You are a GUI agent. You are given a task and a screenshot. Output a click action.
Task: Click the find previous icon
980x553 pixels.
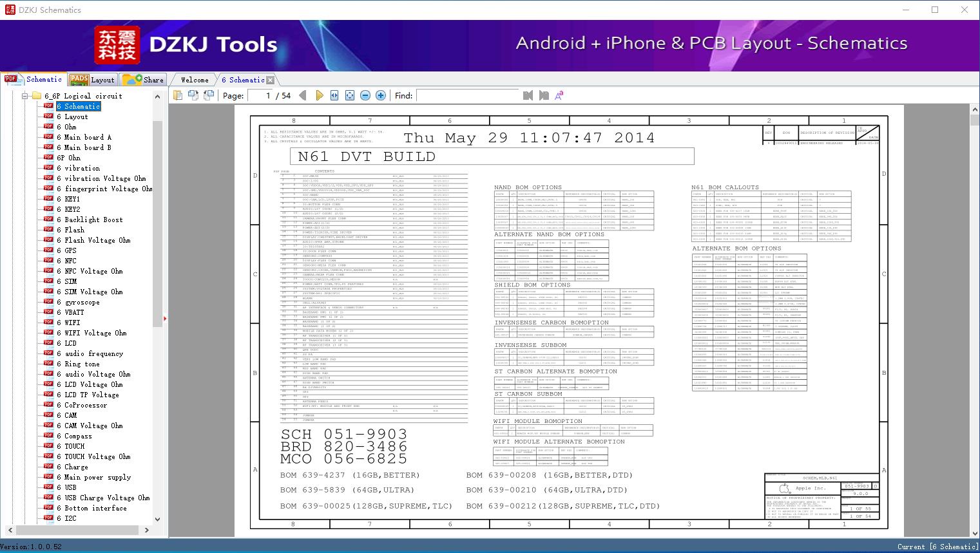pos(528,95)
